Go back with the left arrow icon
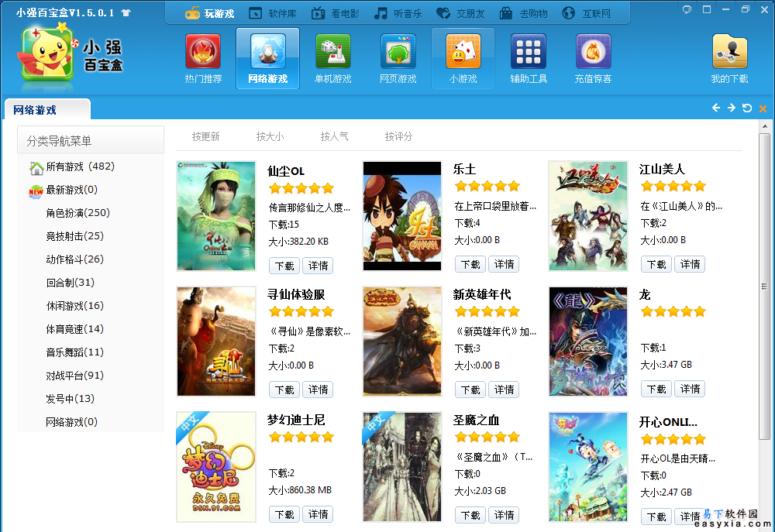Image resolution: width=775 pixels, height=532 pixels. (715, 108)
